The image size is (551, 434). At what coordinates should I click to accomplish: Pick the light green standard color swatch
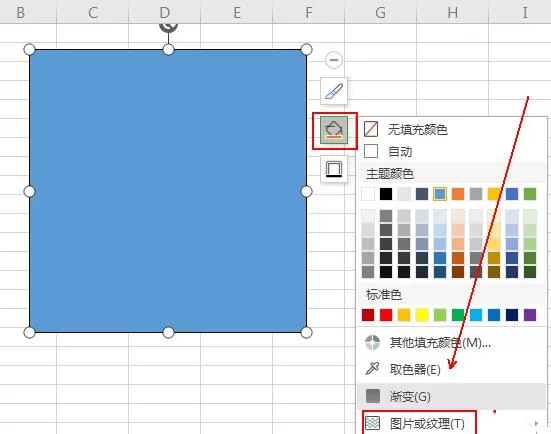point(440,315)
